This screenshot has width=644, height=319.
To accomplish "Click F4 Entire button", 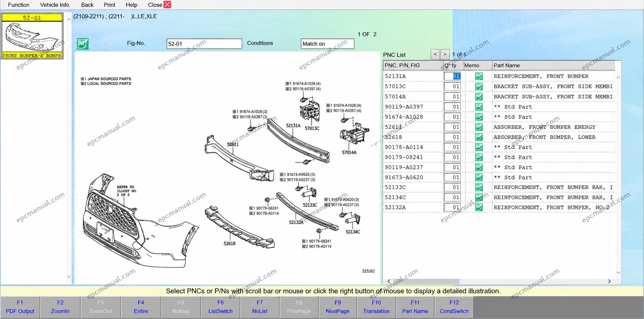I will [x=141, y=307].
